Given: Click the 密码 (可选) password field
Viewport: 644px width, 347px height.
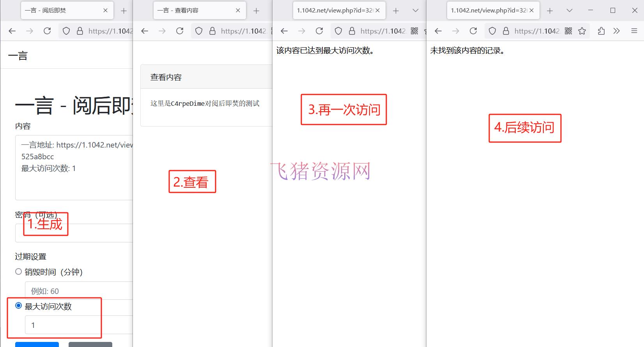Looking at the screenshot, I should (x=74, y=233).
